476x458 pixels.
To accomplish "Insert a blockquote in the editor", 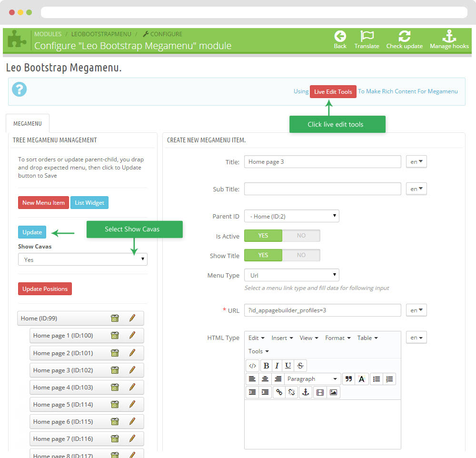I will pyautogui.click(x=348, y=379).
